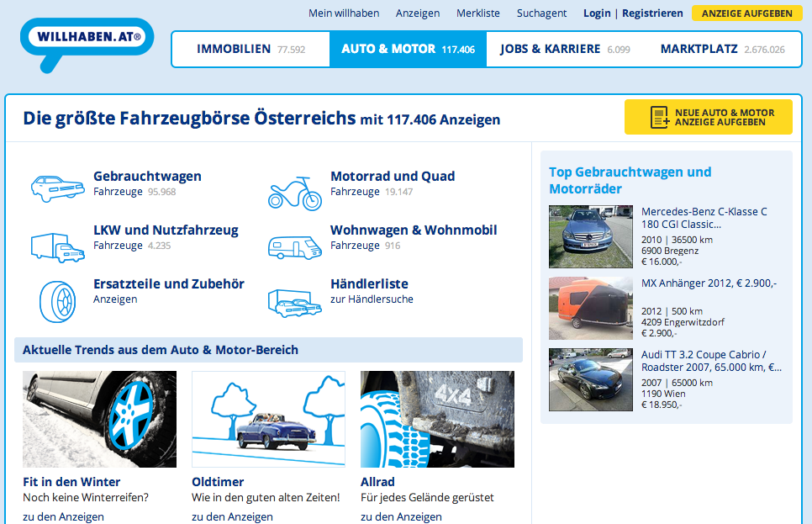The height and width of the screenshot is (524, 812).
Task: Browse the LKW und Nutzfahrzeug link
Action: coord(166,230)
